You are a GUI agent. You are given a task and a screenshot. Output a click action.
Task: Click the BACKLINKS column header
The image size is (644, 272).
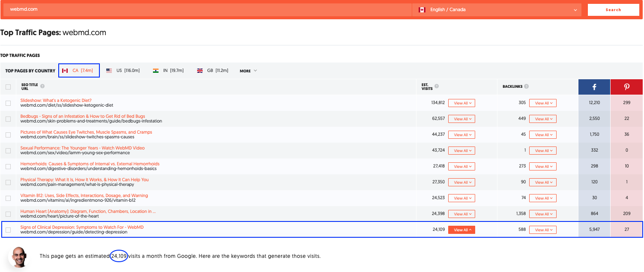pyautogui.click(x=512, y=87)
